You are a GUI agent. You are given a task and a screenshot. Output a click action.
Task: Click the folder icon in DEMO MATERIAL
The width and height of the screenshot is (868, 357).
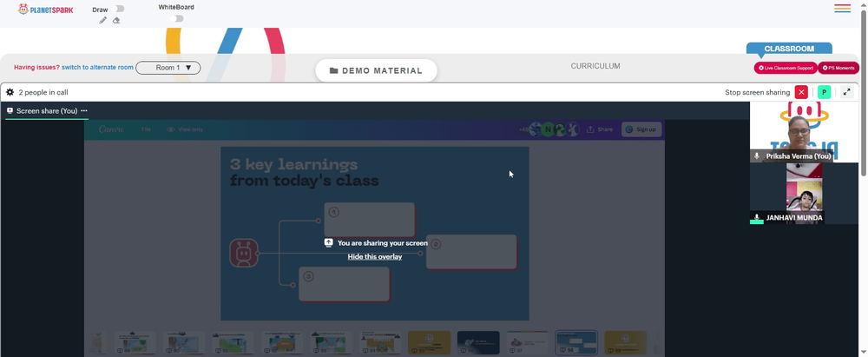334,71
